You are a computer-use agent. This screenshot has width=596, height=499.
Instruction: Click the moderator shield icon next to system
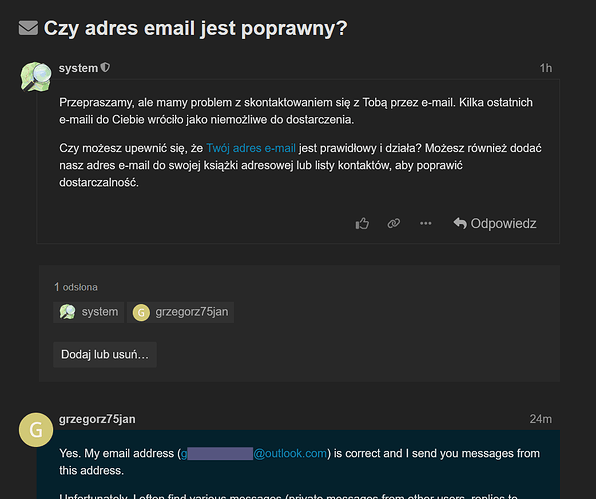[x=105, y=68]
